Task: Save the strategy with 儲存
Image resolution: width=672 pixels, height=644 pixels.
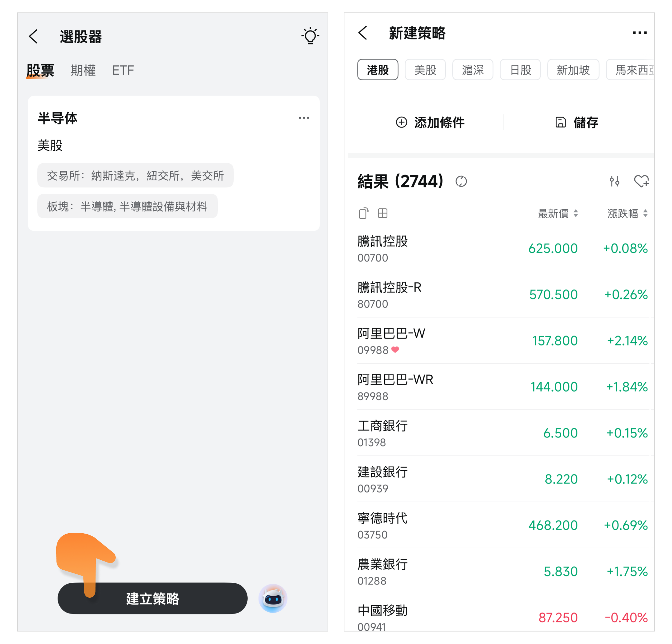Action: coord(577,122)
